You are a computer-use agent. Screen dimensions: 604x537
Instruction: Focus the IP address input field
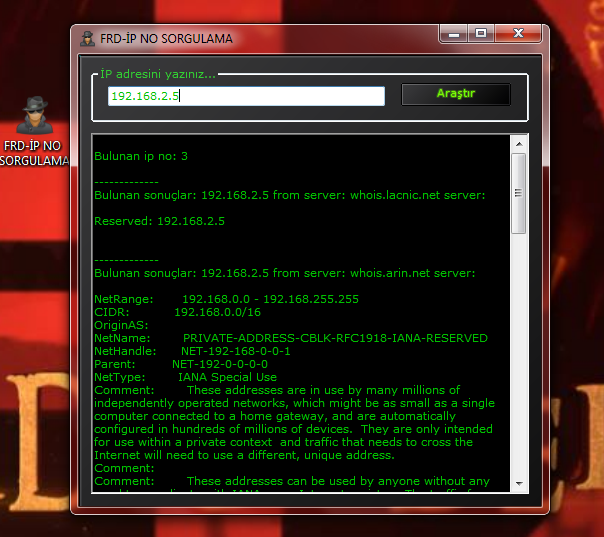246,96
